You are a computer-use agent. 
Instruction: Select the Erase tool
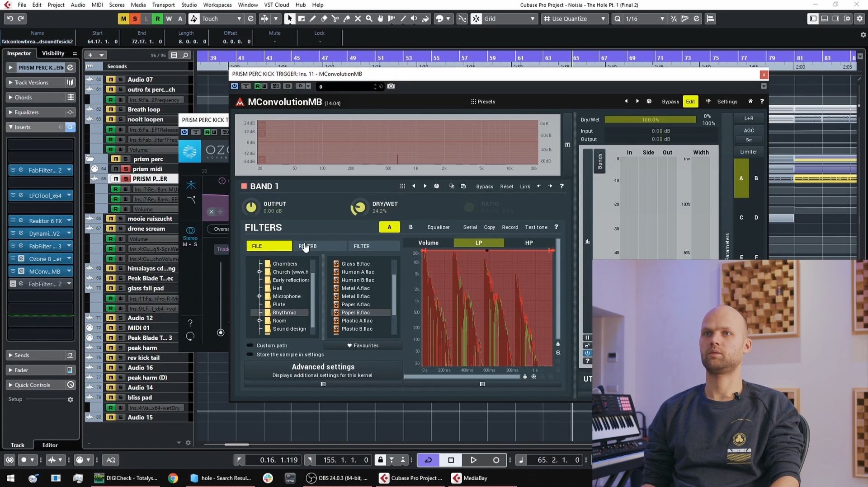tap(324, 19)
